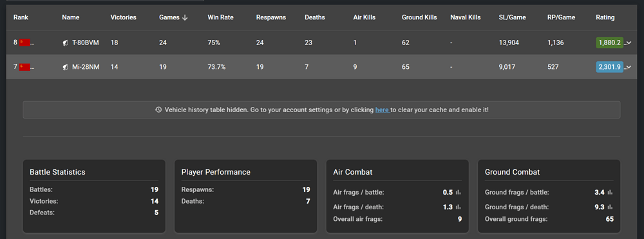Click the 62 ground kills cell
Screen dimensions: 644x239
pyautogui.click(x=405, y=43)
